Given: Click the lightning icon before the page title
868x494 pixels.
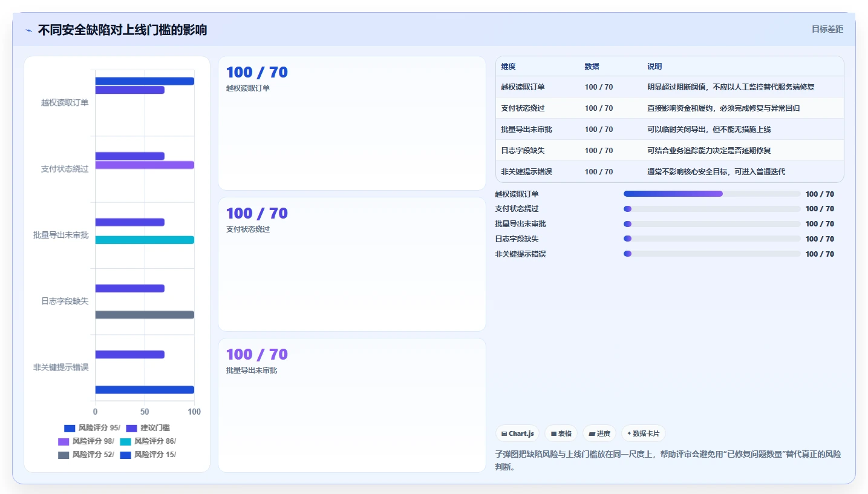Looking at the screenshot, I should pos(29,30).
